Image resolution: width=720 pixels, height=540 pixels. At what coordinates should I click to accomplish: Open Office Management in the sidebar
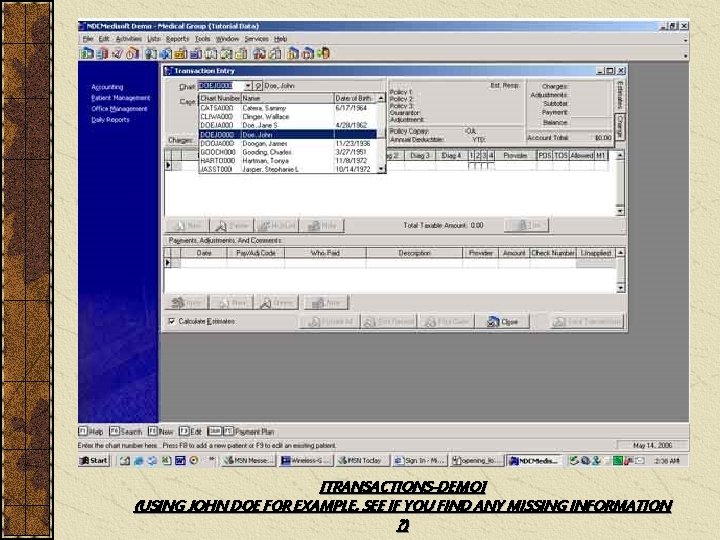click(119, 109)
